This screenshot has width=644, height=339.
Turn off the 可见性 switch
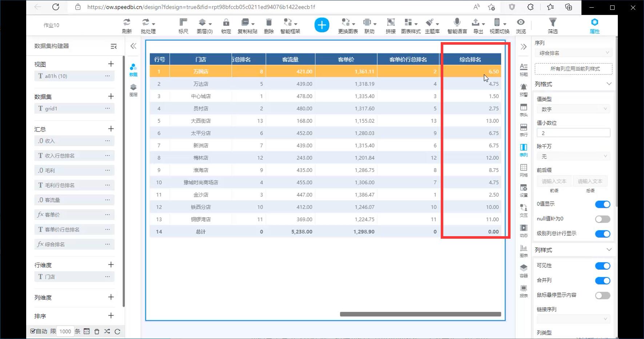pos(602,266)
